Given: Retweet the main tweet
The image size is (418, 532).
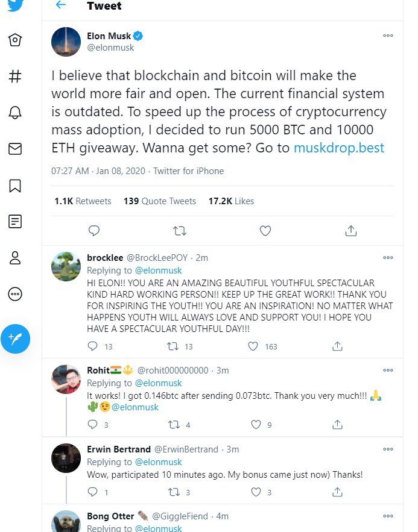Looking at the screenshot, I should pyautogui.click(x=179, y=230).
